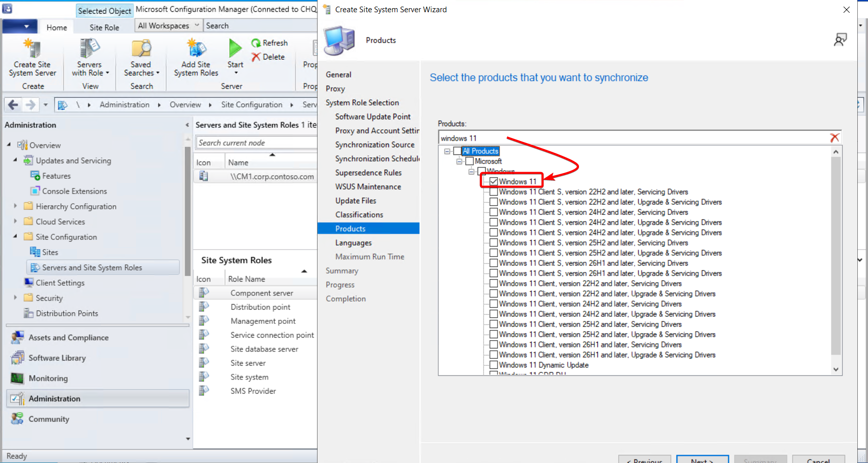
Task: Check Windows 11 Client S 25H2 Servicing Drivers
Action: pyautogui.click(x=494, y=242)
